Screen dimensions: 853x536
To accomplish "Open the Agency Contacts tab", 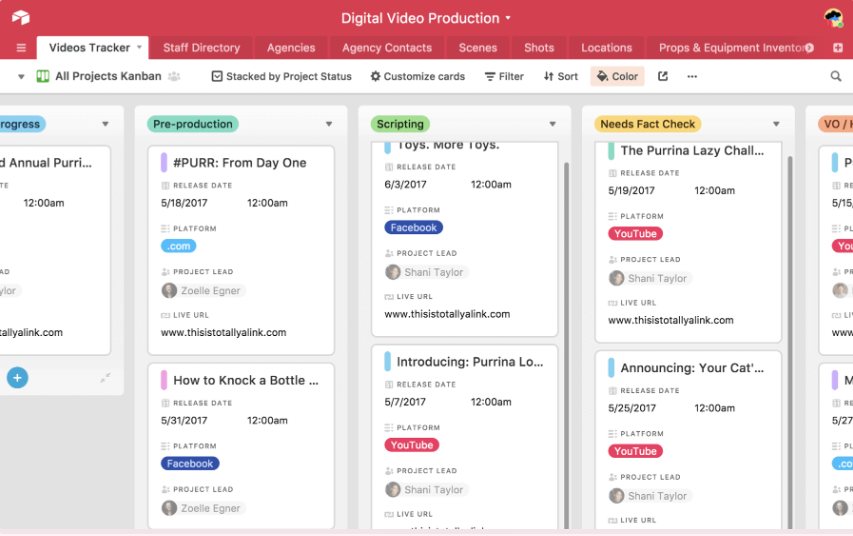I will click(387, 48).
